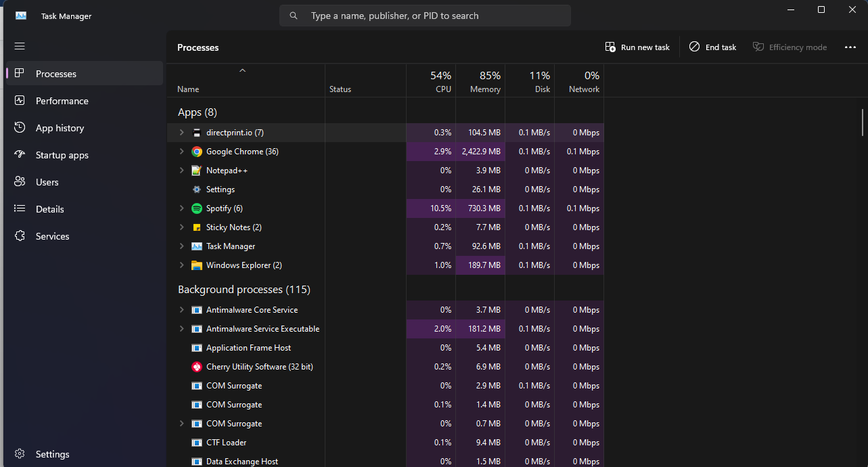Click the Settings gear icon in sidebar

pos(20,454)
